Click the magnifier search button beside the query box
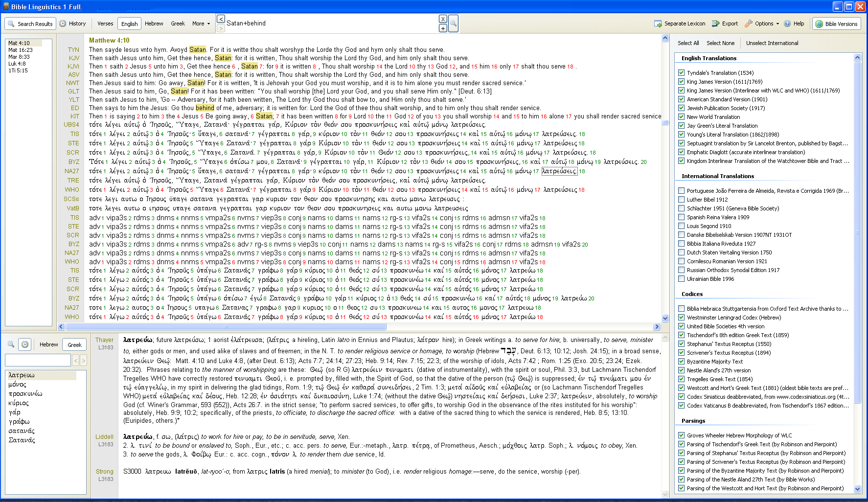Screen dimensions: 868x502 pyautogui.click(x=453, y=23)
